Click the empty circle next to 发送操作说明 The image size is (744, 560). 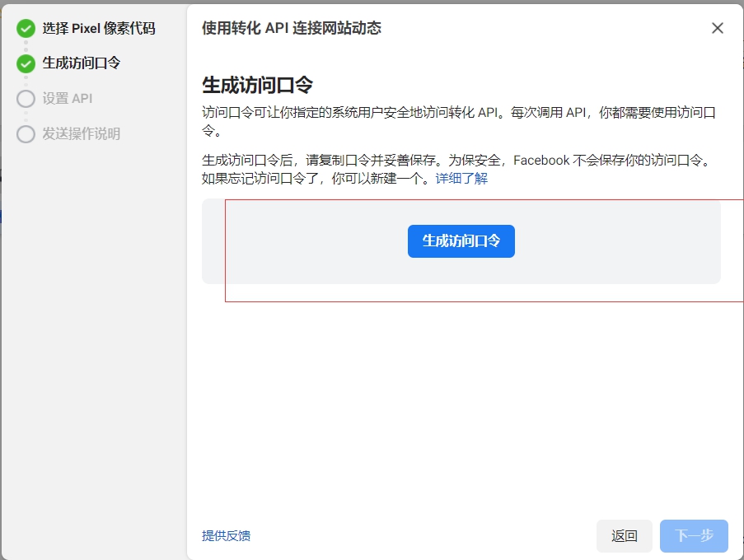click(26, 134)
